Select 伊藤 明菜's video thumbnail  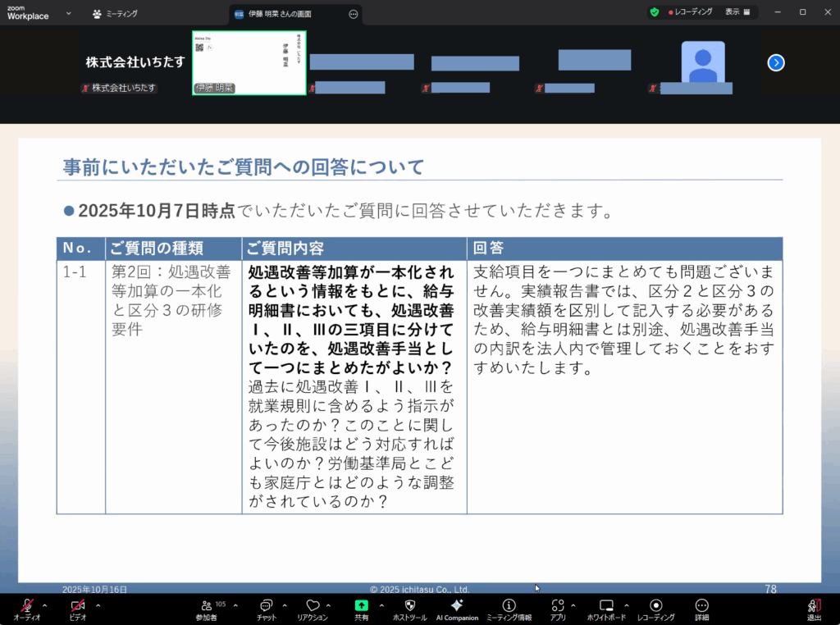(249, 63)
